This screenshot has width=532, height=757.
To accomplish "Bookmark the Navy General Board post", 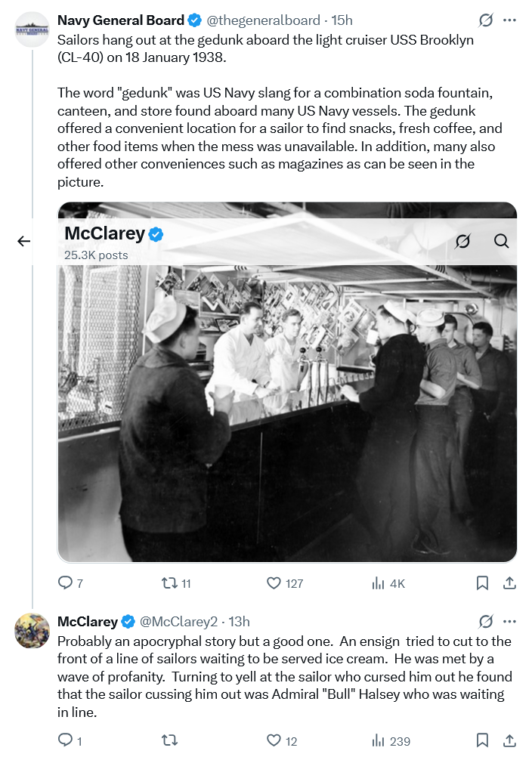I will pos(482,583).
